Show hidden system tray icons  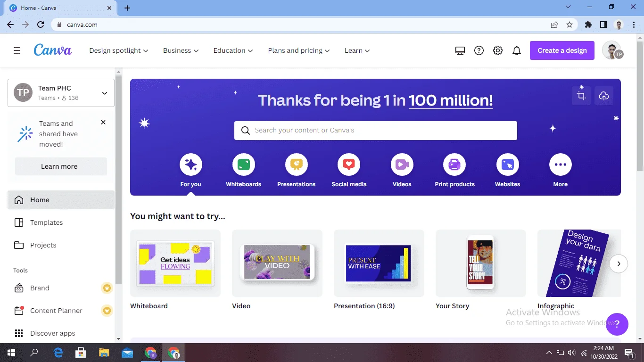click(549, 353)
